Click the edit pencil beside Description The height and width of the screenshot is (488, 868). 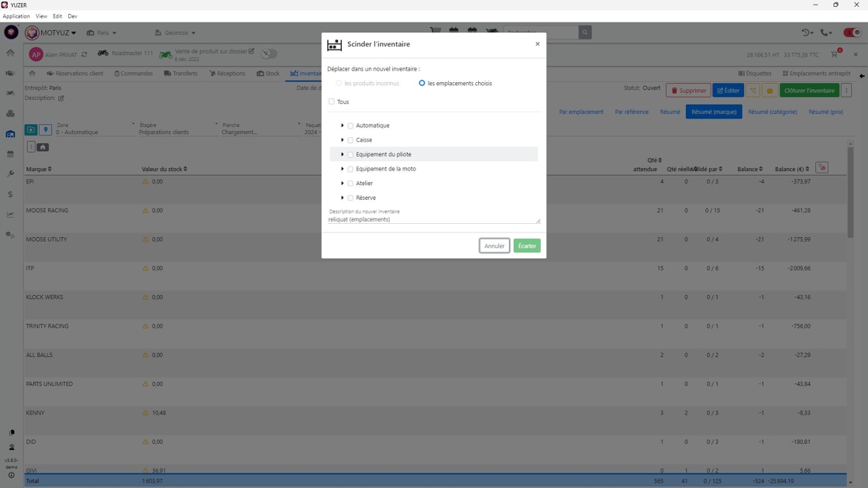click(61, 98)
